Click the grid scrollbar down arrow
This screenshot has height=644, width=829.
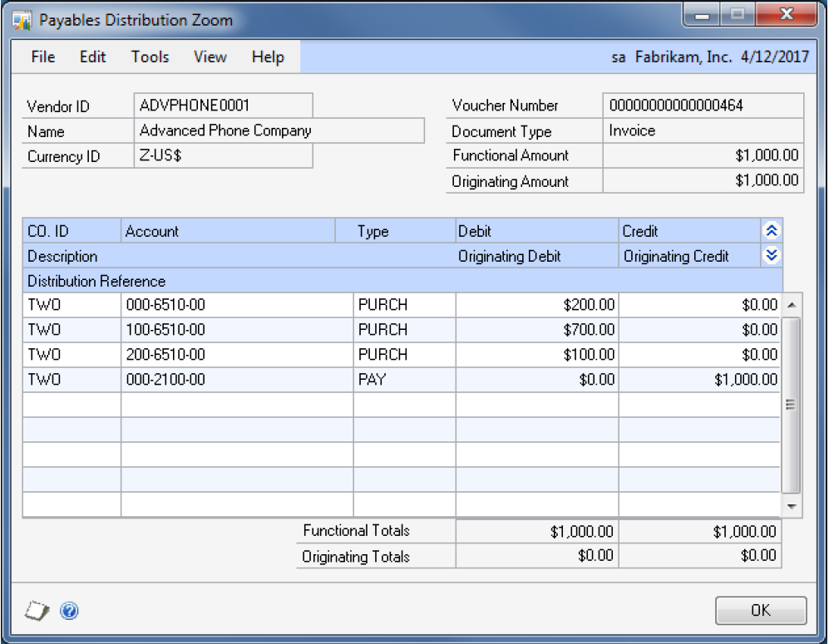point(791,505)
